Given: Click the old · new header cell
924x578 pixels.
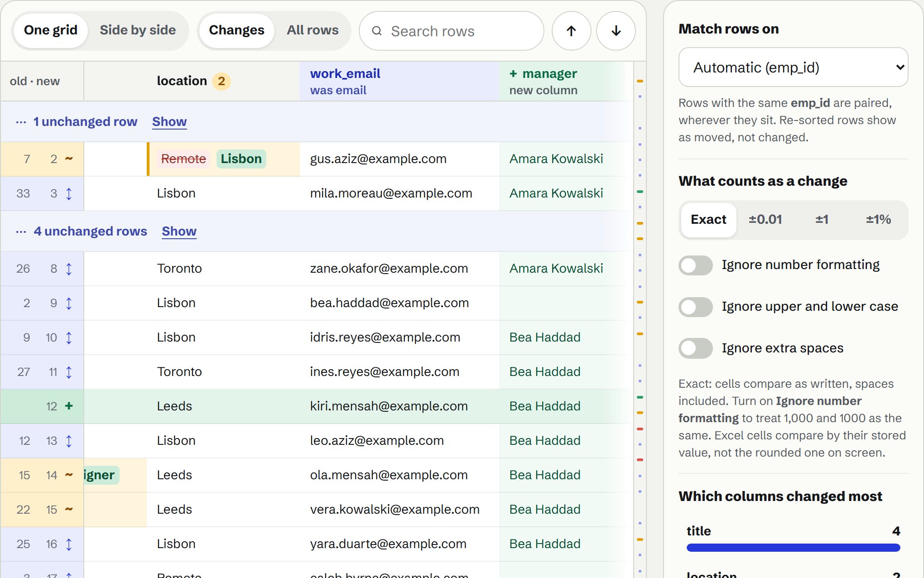Looking at the screenshot, I should (x=42, y=81).
